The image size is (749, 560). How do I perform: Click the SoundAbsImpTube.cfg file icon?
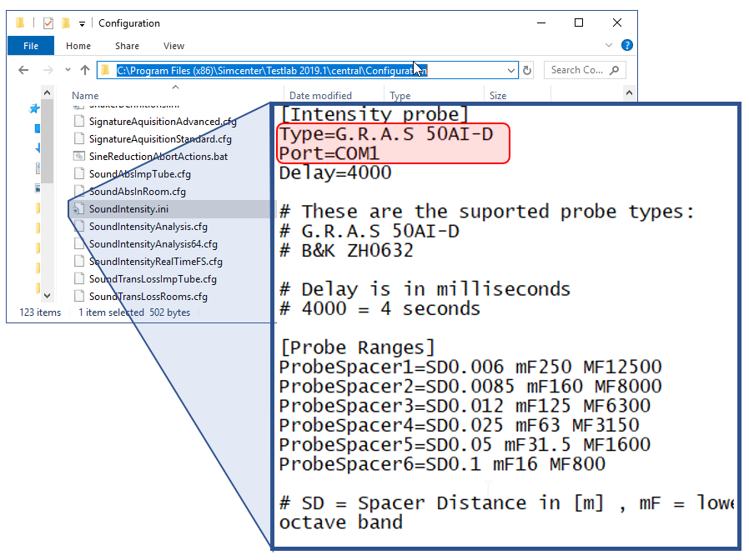(79, 174)
